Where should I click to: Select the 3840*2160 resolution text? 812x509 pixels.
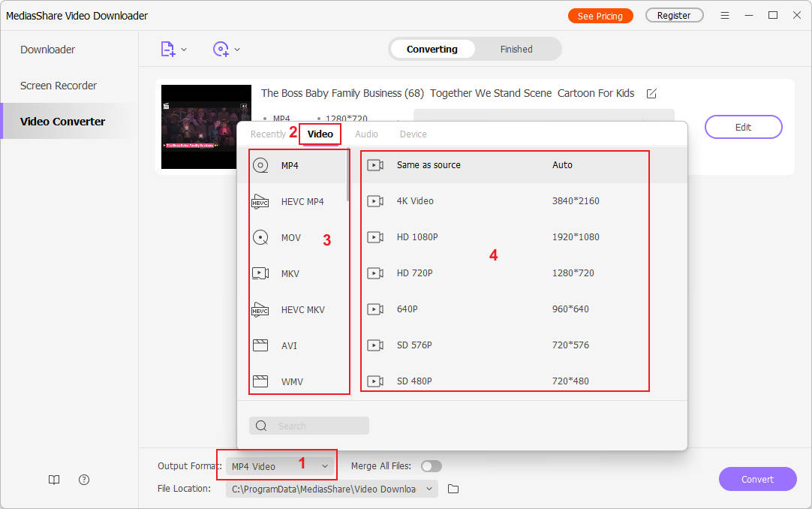point(576,201)
